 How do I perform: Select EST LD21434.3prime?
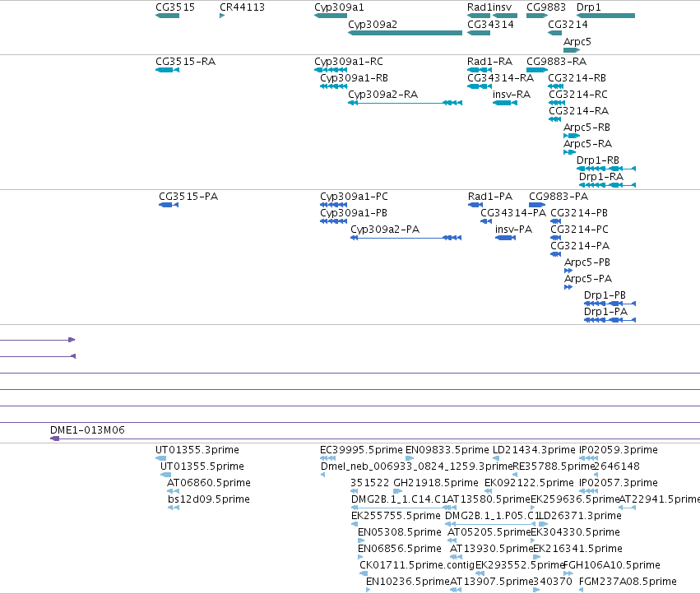coord(534,450)
